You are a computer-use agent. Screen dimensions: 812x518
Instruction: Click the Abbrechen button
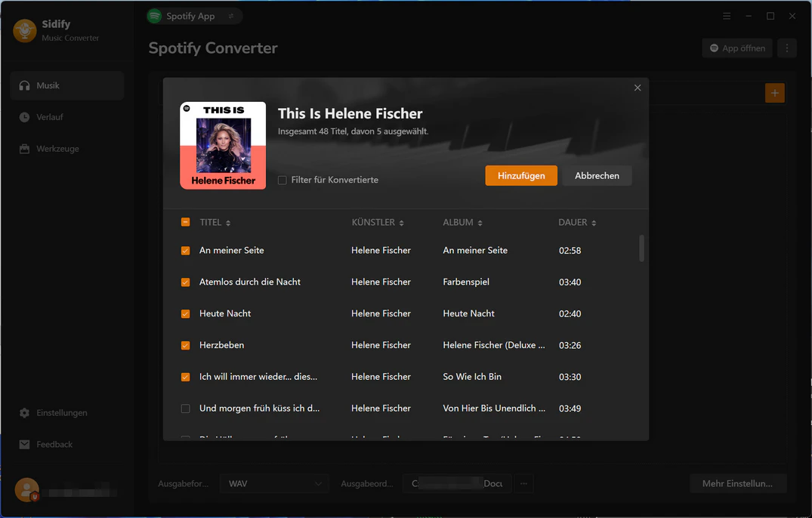597,175
